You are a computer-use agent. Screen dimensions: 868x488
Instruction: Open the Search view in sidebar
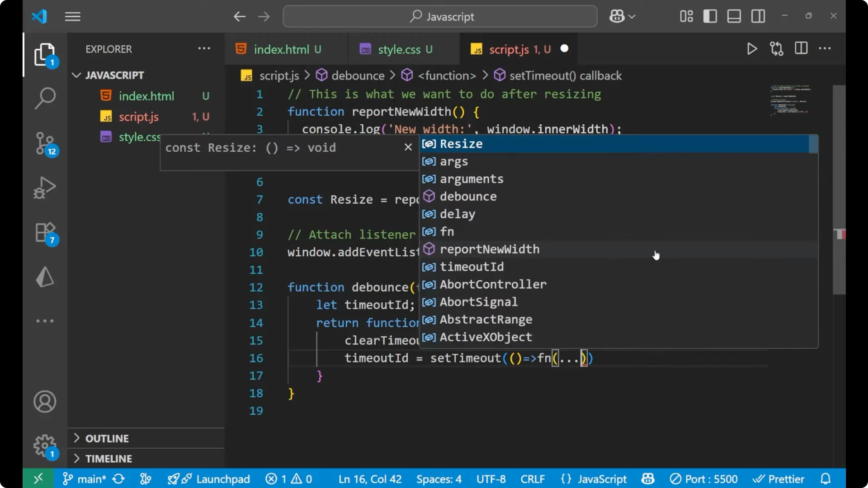pyautogui.click(x=45, y=98)
